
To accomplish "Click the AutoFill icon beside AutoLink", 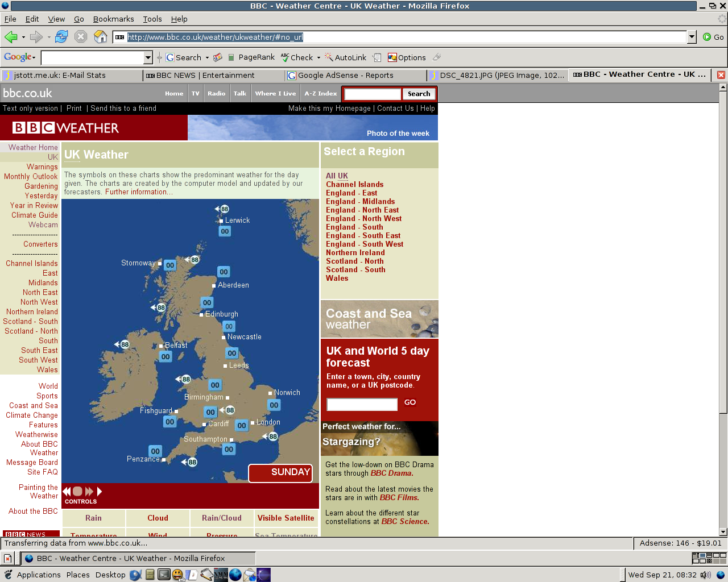I will pos(377,57).
